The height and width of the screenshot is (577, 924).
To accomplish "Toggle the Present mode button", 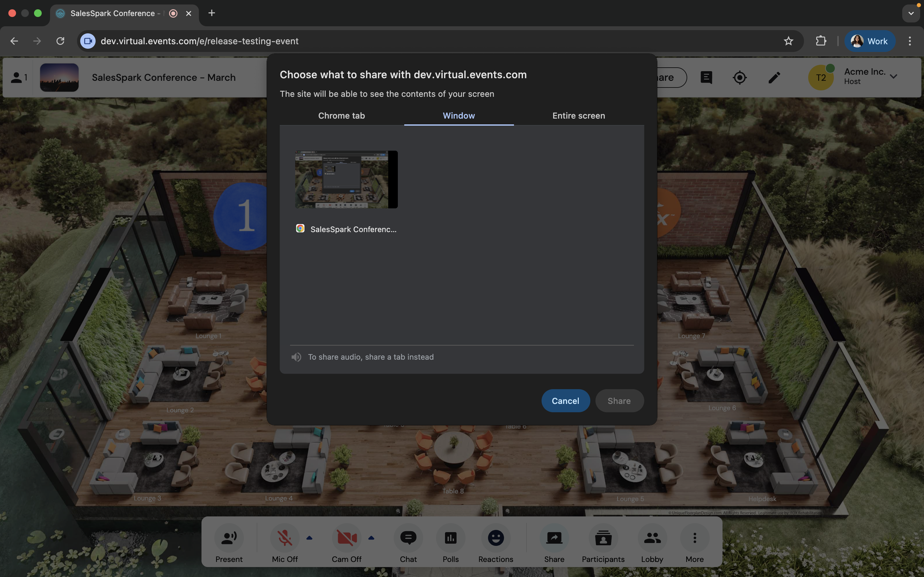I will (x=229, y=538).
